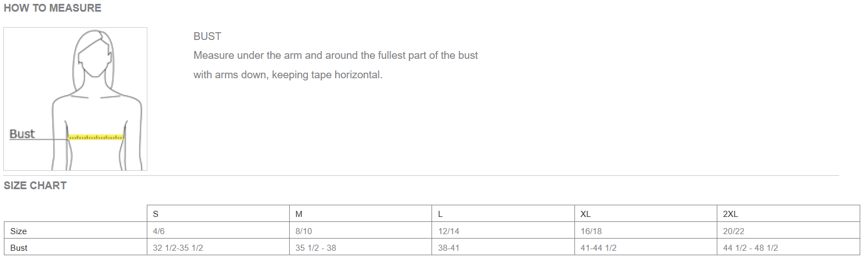Click the Bust label inside the illustration
The height and width of the screenshot is (258, 868).
coord(22,134)
